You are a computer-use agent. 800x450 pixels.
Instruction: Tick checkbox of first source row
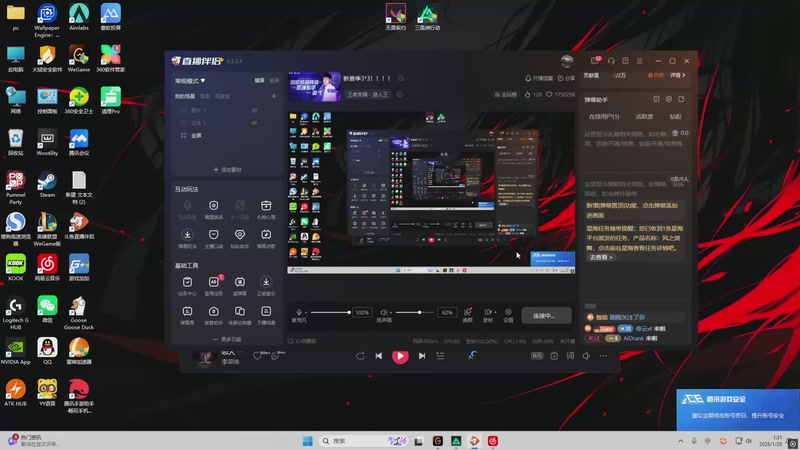click(184, 110)
